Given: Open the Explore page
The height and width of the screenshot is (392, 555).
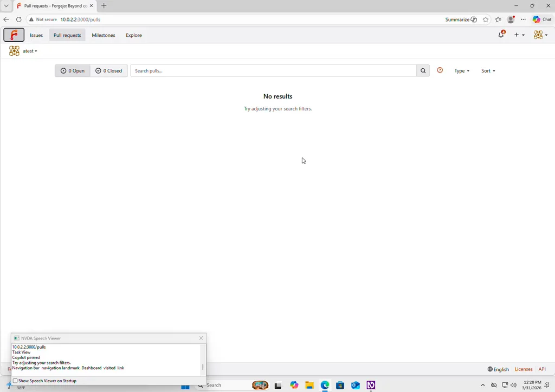Looking at the screenshot, I should pos(134,35).
